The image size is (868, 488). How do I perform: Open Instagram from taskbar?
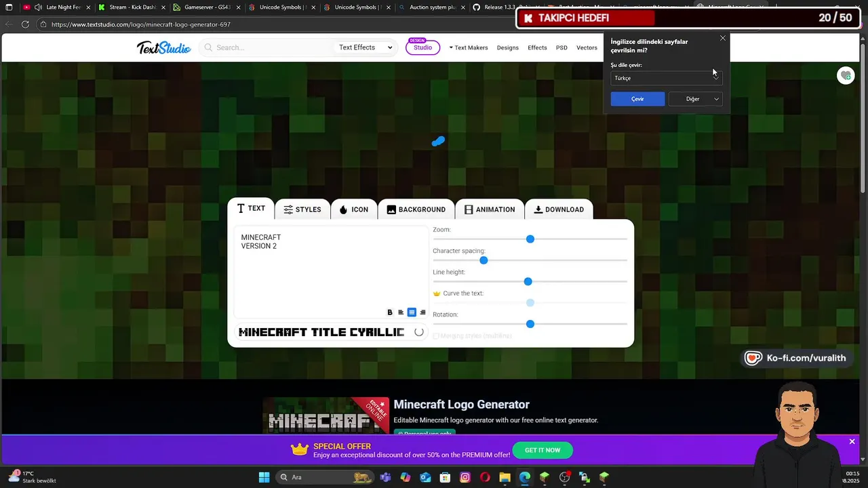pyautogui.click(x=465, y=477)
